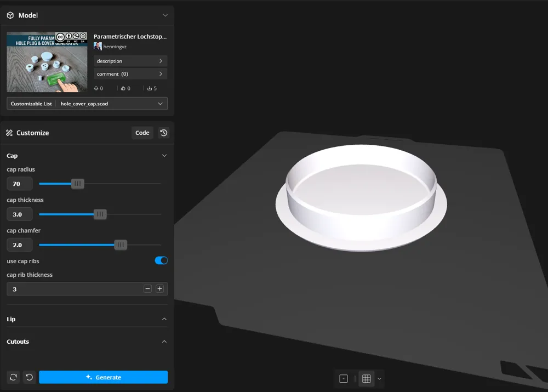The width and height of the screenshot is (548, 392).
Task: Expand the description row
Action: (130, 61)
